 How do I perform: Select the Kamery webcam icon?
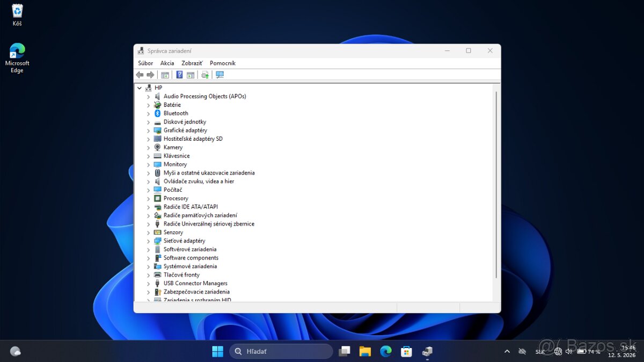[157, 147]
